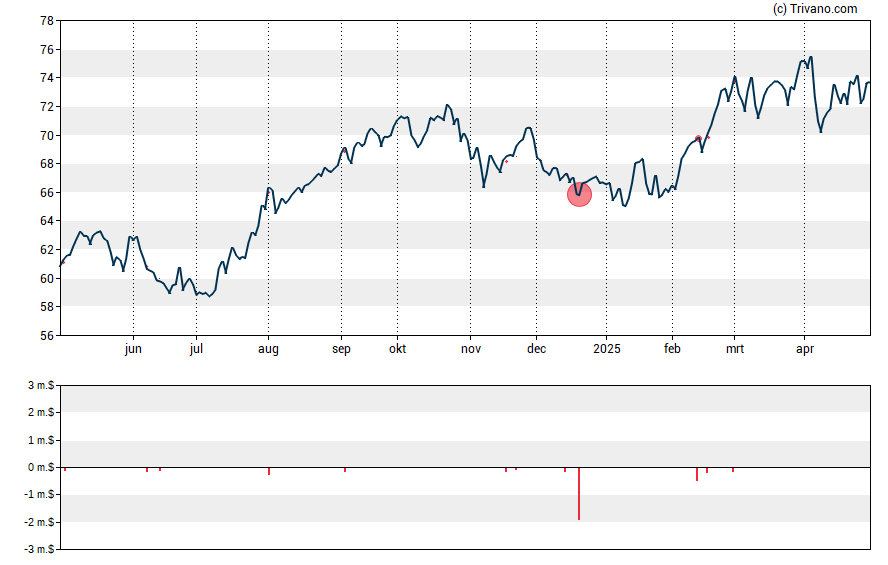Screen dimensions: 888x565
Task: Click the '64' price axis label
Action: coord(47,221)
